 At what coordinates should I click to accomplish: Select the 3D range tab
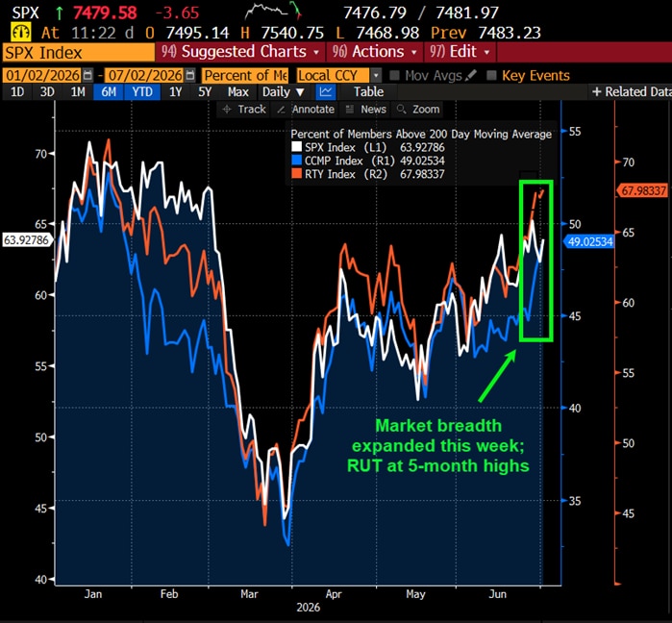pos(47,91)
